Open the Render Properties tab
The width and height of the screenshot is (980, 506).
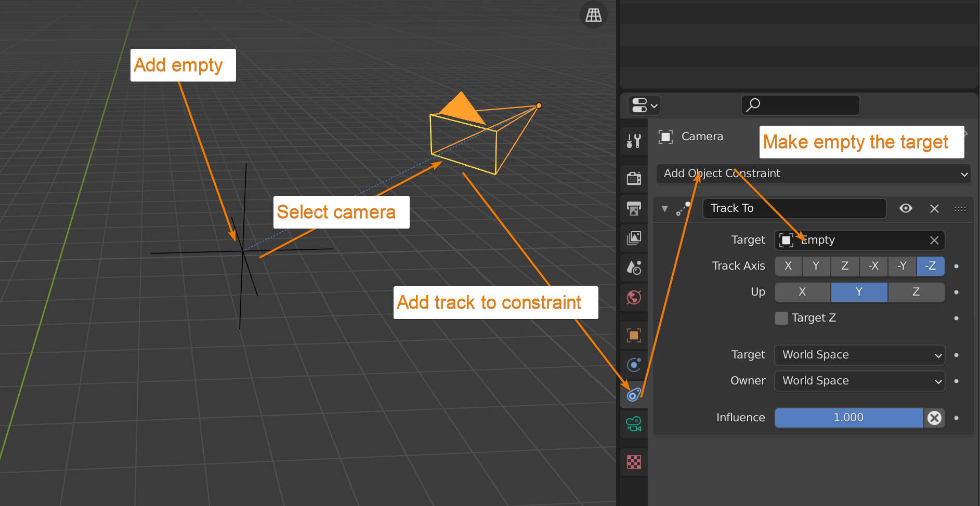(x=634, y=178)
